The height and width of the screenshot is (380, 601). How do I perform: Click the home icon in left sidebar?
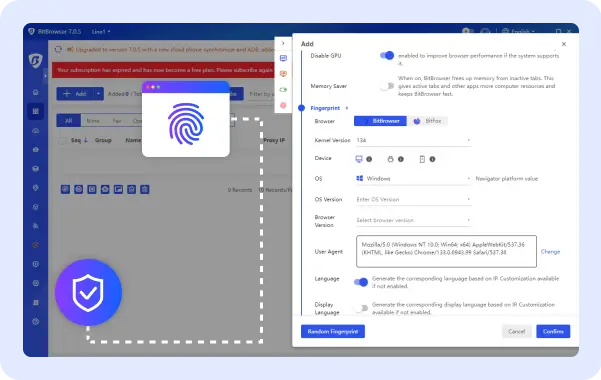click(x=36, y=92)
